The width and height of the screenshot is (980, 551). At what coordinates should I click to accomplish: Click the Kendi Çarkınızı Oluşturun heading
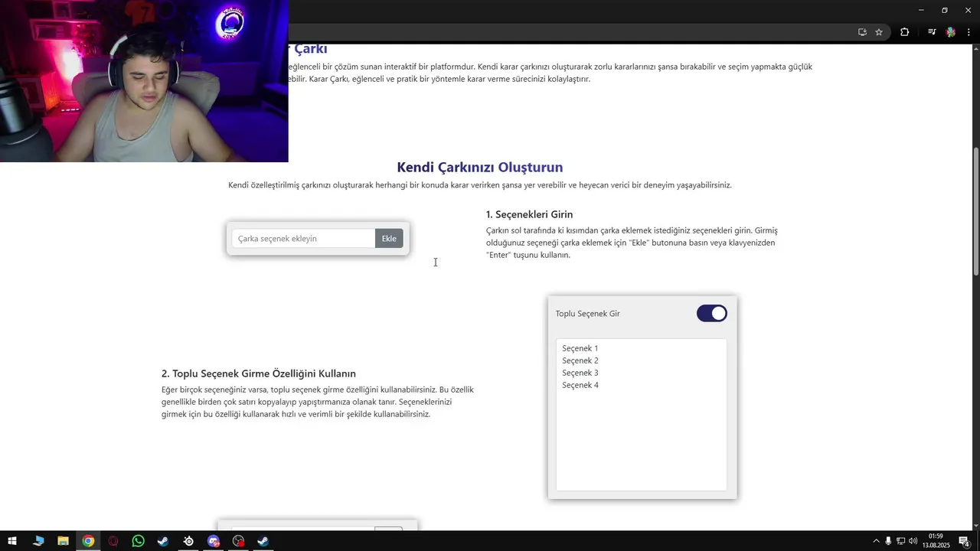(480, 167)
